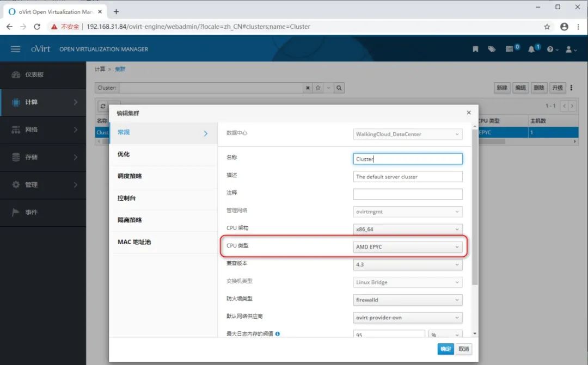Screen dimensions: 588x365
Task: Select the 优化 tab in dialog
Action: point(163,154)
